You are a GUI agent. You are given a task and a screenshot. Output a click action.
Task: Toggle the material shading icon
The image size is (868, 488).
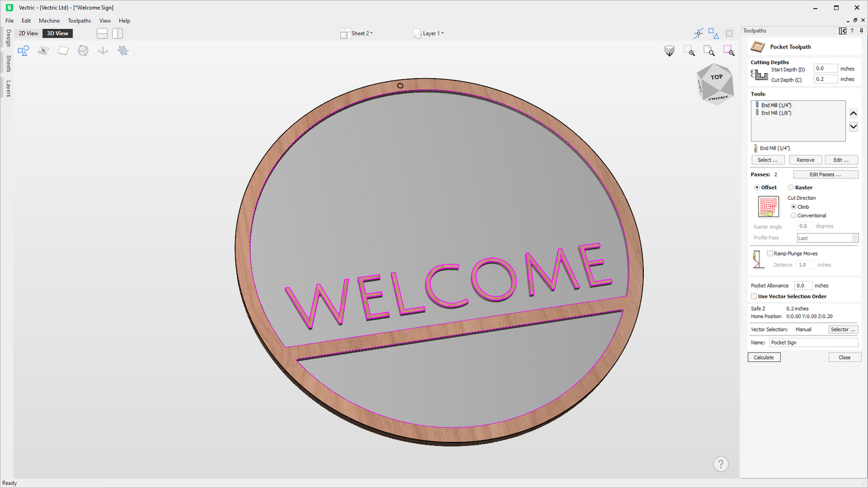click(62, 50)
